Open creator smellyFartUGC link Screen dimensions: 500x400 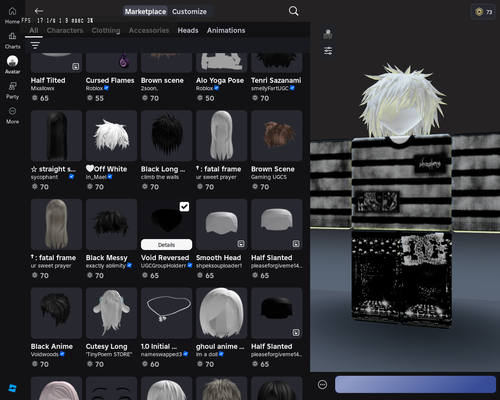pyautogui.click(x=270, y=88)
